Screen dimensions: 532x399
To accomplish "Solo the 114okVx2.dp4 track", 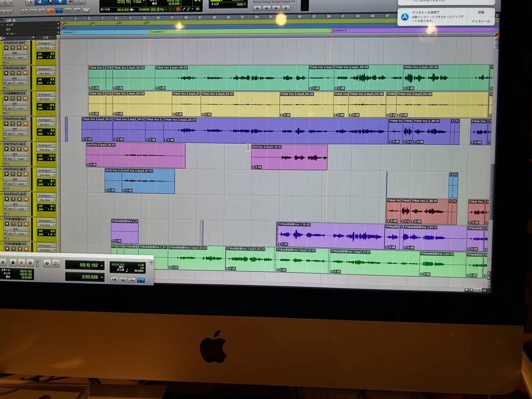I will (x=19, y=48).
